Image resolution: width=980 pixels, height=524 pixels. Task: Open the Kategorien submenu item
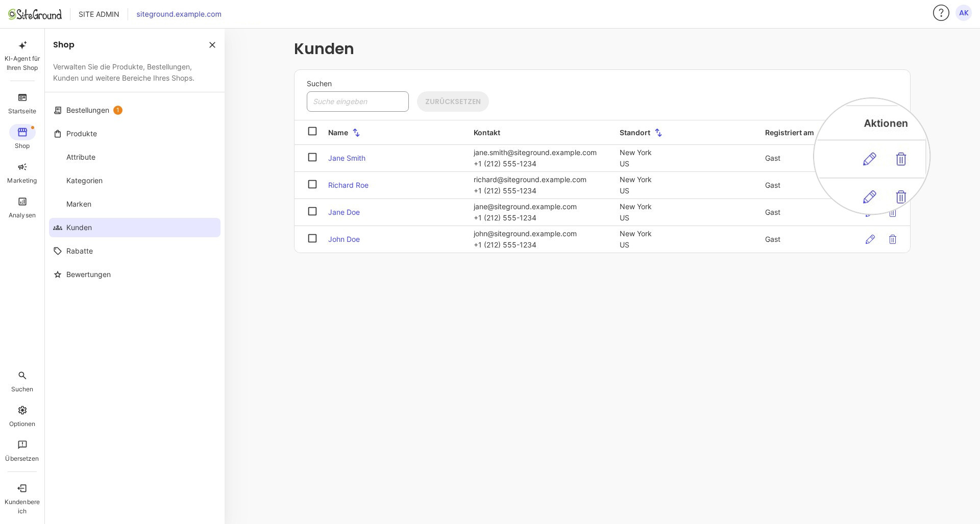(x=135, y=181)
